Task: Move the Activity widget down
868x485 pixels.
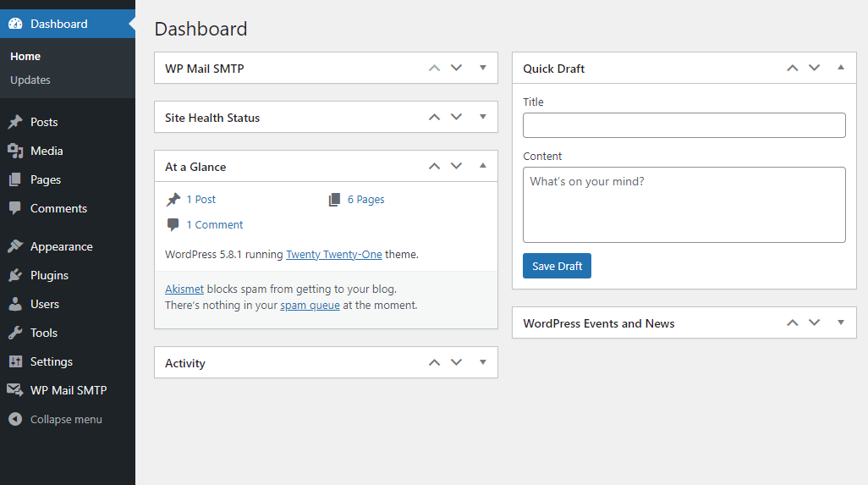Action: click(457, 362)
